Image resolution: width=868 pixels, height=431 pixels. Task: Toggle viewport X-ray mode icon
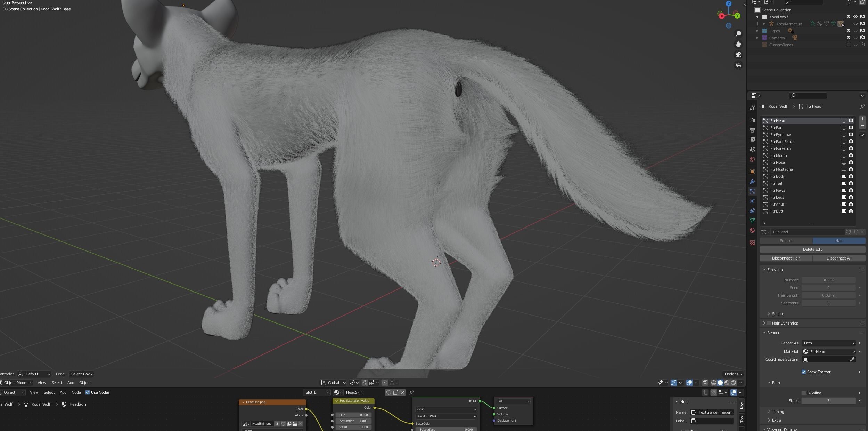705,383
